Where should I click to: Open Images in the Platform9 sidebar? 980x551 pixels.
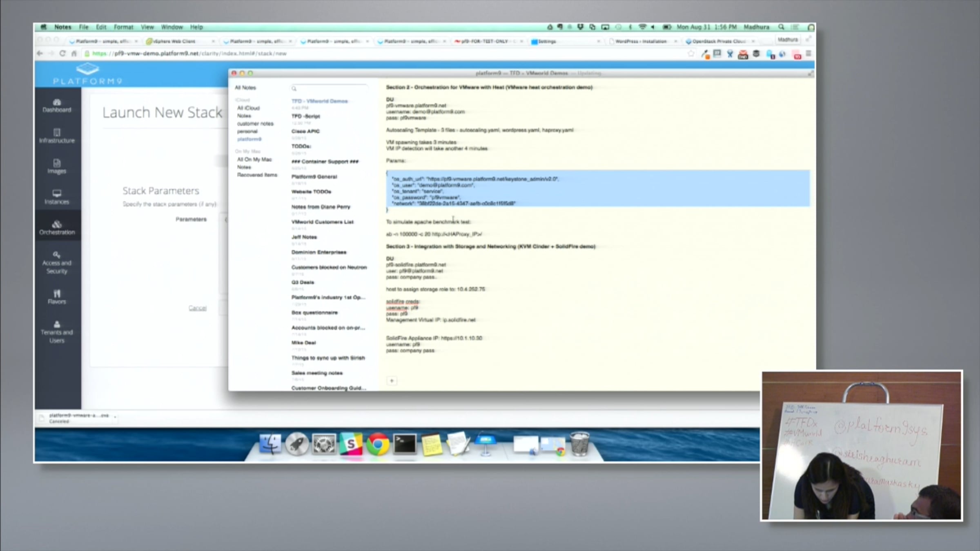57,167
